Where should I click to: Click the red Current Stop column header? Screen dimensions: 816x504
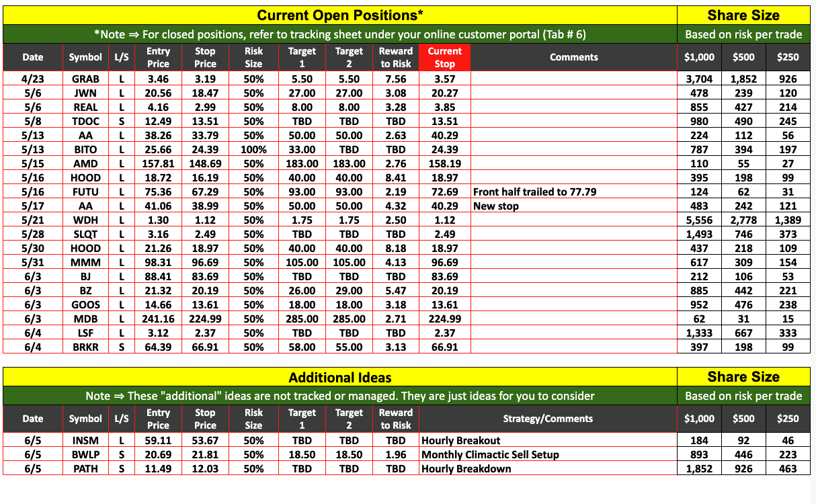[x=444, y=58]
